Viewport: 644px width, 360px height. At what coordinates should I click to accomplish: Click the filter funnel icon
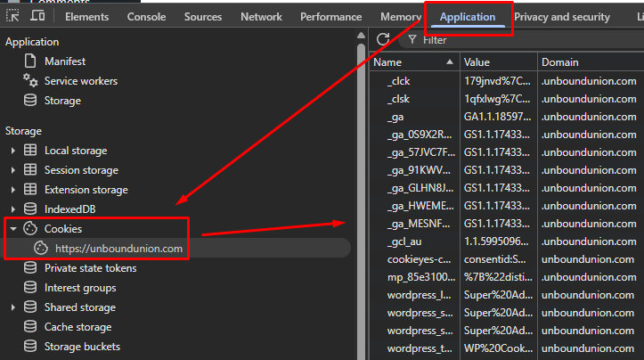412,39
